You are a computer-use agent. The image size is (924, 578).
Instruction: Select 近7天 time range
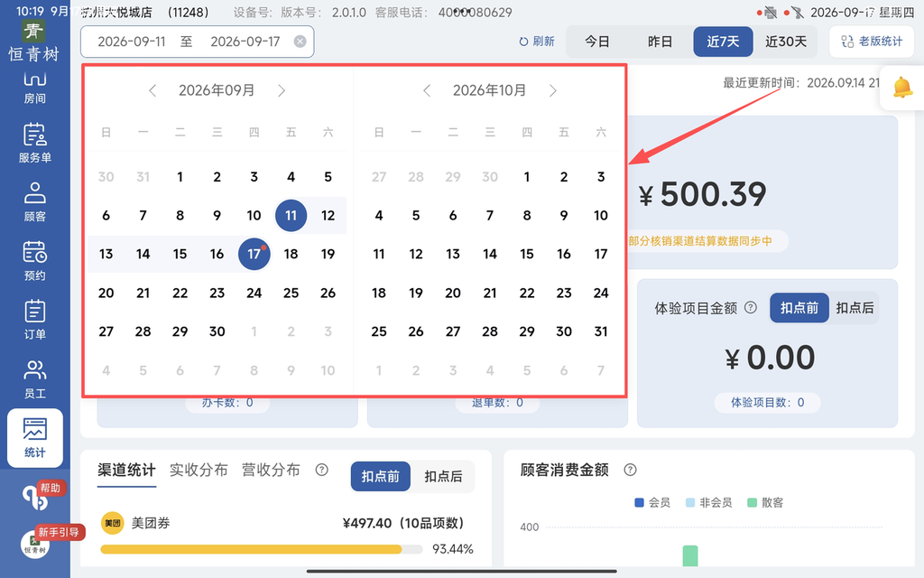pos(723,42)
